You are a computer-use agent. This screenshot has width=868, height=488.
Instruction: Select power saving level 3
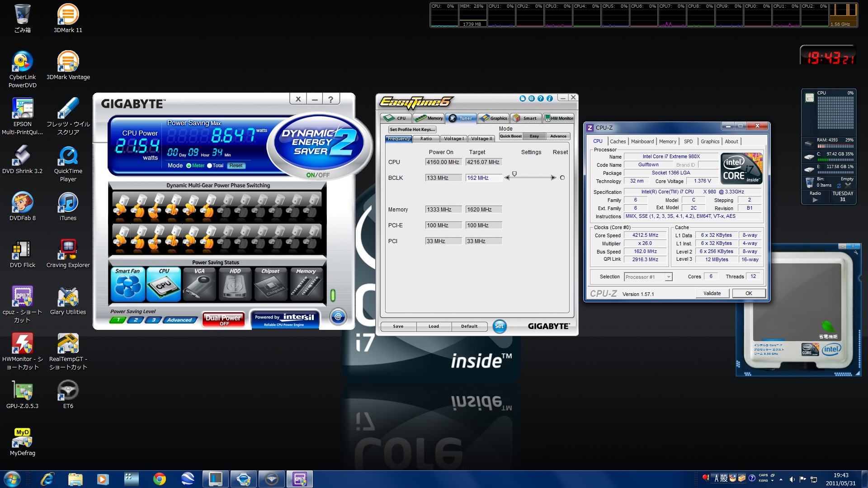[x=153, y=320]
